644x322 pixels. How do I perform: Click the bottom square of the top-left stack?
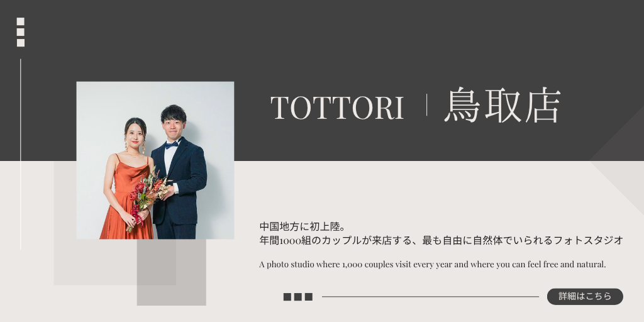pyautogui.click(x=21, y=43)
